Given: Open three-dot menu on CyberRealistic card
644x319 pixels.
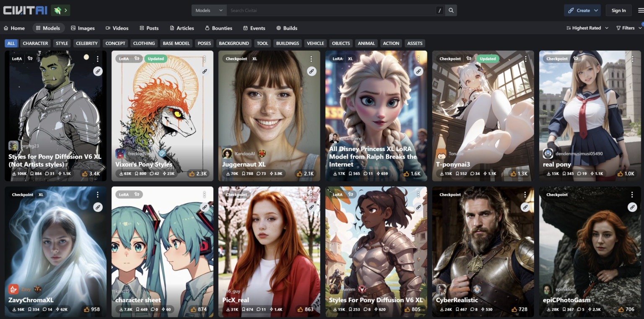Looking at the screenshot, I should [525, 195].
